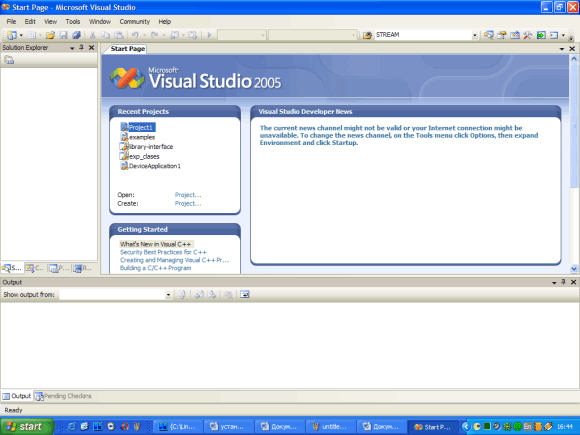Open Solution Explorer via toolbar icon

point(488,35)
